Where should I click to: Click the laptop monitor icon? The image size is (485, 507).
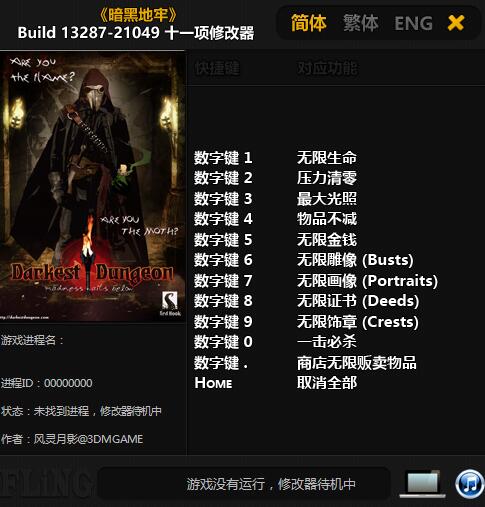423,483
